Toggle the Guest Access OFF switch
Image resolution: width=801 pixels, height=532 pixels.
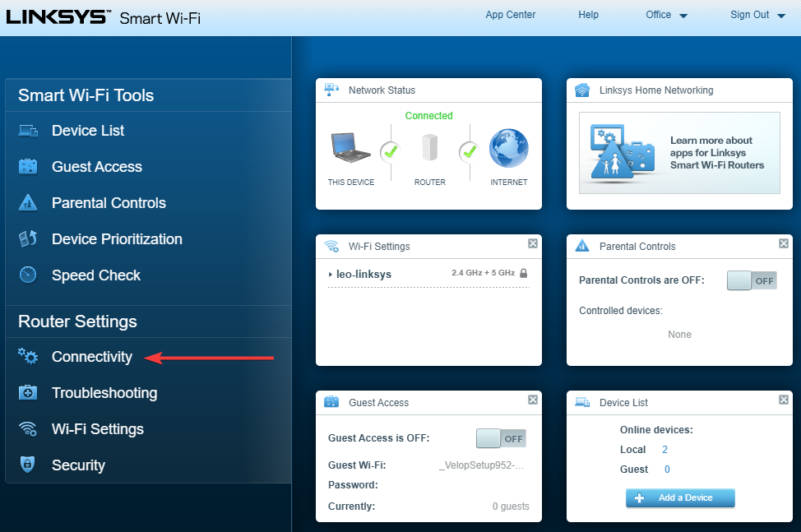501,438
